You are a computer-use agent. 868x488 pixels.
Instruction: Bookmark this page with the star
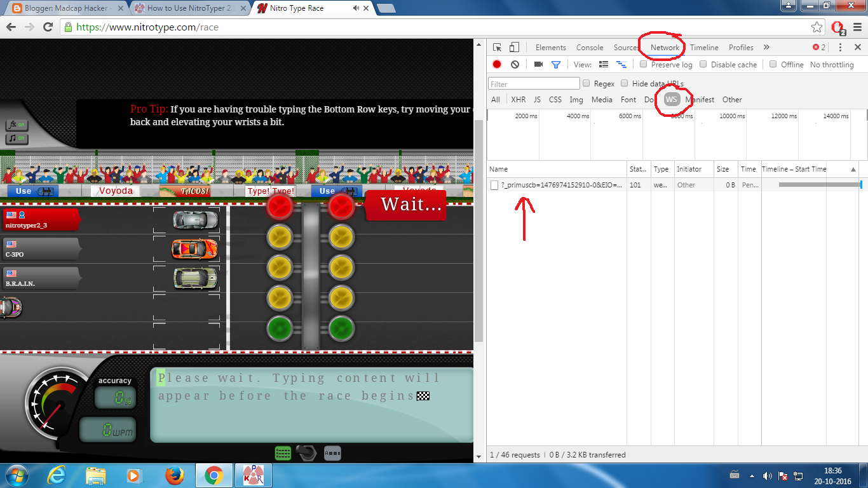coord(817,27)
